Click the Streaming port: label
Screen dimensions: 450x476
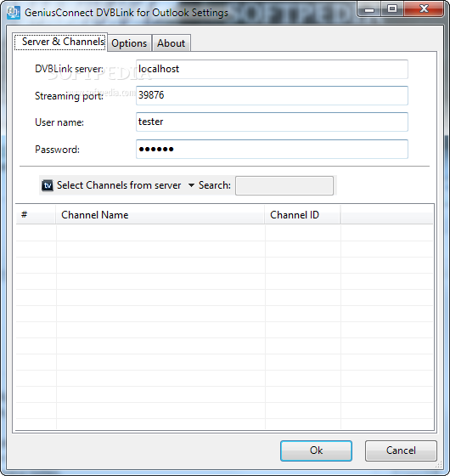69,96
